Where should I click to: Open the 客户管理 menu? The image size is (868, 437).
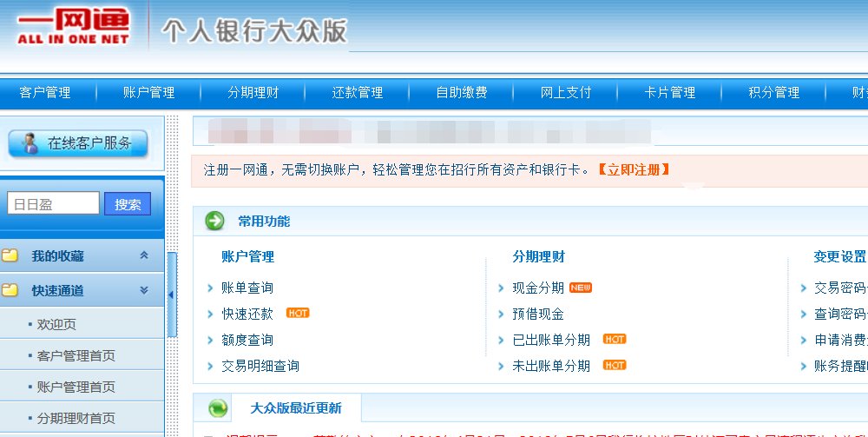click(45, 92)
